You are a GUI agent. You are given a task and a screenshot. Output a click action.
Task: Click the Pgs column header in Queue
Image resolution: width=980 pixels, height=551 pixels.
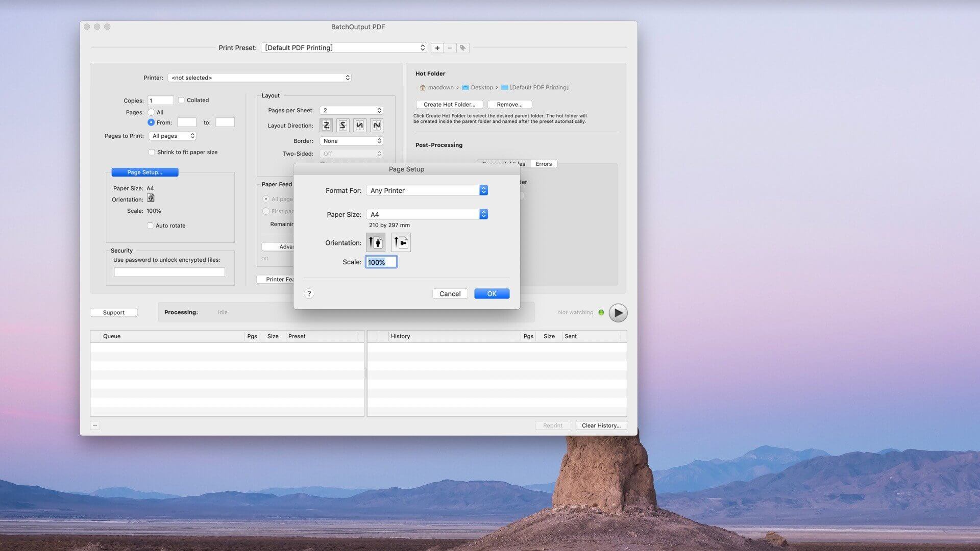pos(252,336)
